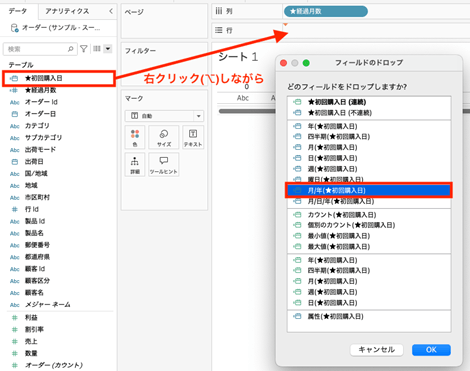470x371 pixels.
Task: Click the calendar icon beside 出荷日
Action: [x=15, y=162]
